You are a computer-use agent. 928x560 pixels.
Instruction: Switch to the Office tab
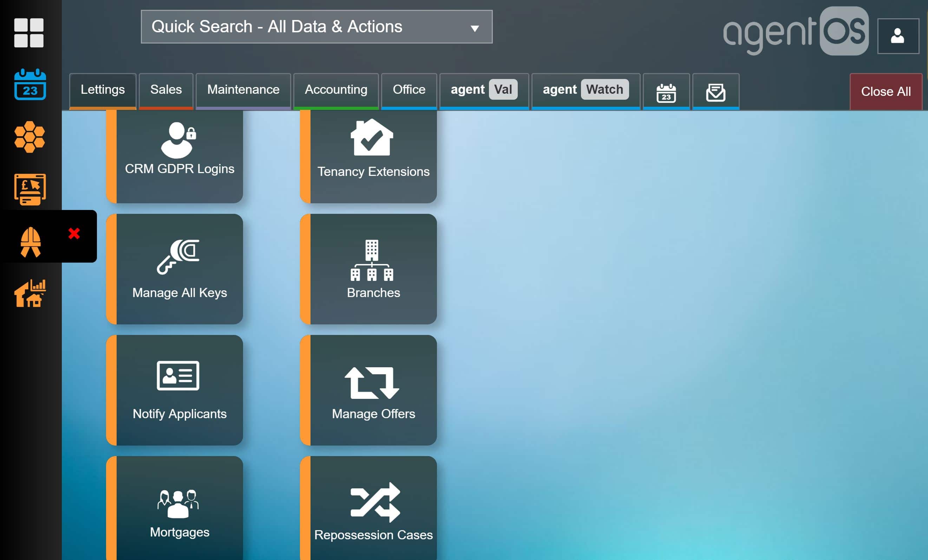[x=409, y=91]
